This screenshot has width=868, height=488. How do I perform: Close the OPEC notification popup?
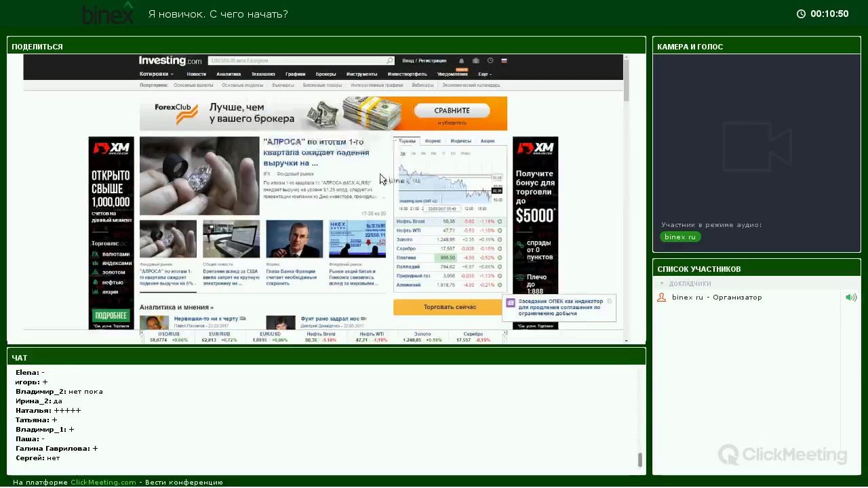pyautogui.click(x=609, y=301)
